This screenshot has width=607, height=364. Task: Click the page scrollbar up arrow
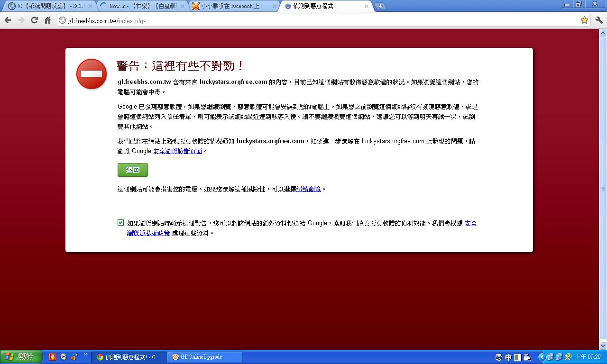[x=603, y=33]
